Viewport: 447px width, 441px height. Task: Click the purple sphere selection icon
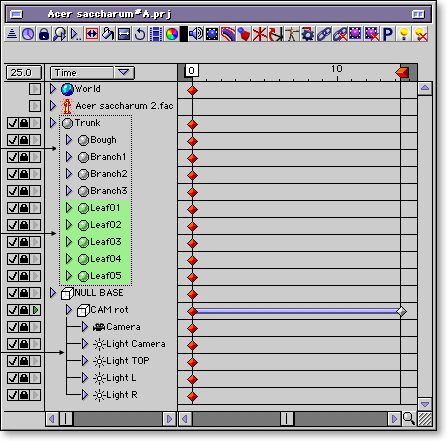[355, 34]
